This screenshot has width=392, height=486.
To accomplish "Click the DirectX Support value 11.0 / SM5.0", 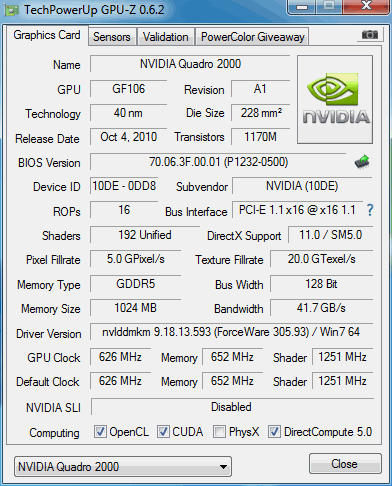I will 330,235.
